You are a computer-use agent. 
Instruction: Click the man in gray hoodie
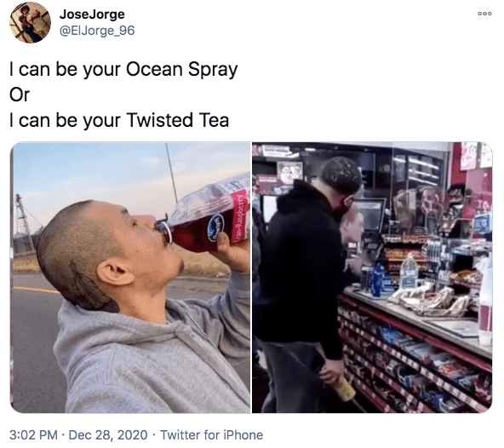141,306
